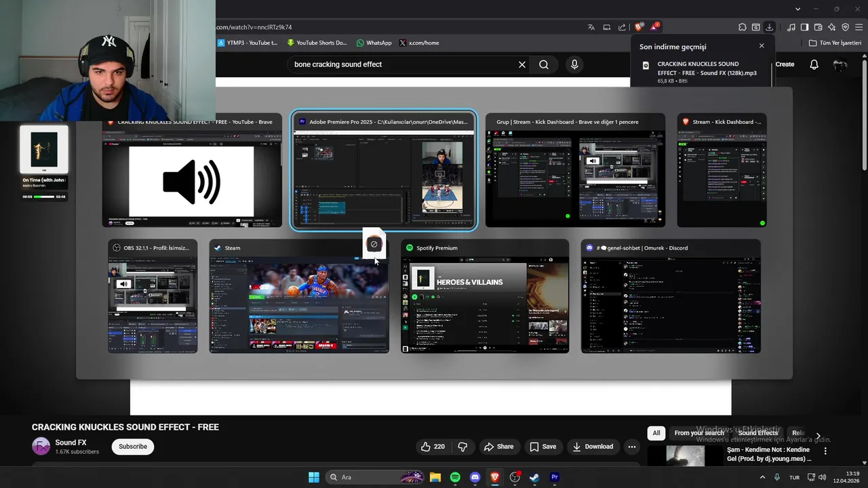
Task: Open Discord from the taskbar
Action: pos(475,477)
